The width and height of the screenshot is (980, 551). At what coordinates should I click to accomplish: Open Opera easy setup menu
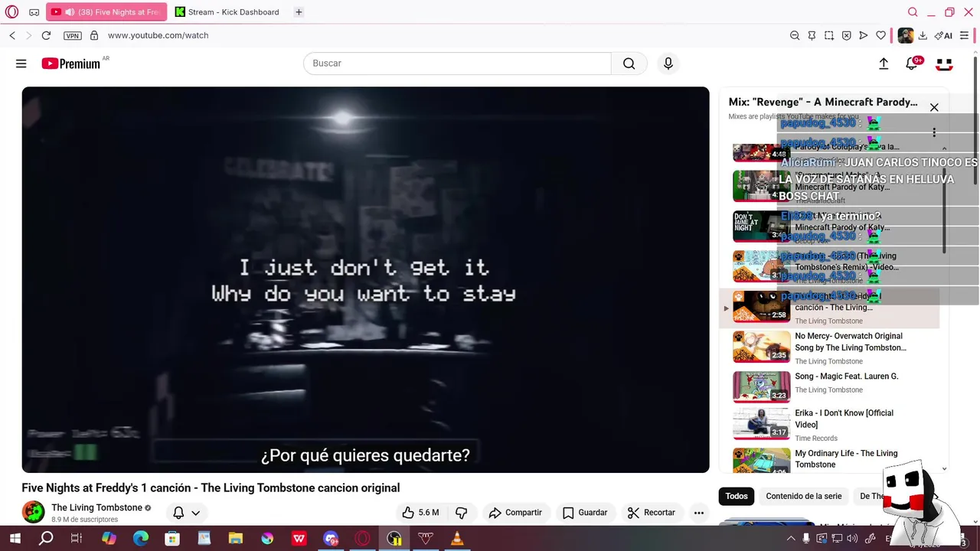(x=964, y=35)
